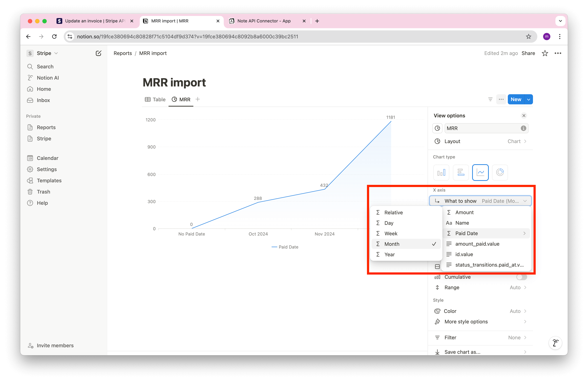Open Search in the sidebar
The height and width of the screenshot is (382, 588).
click(x=45, y=67)
